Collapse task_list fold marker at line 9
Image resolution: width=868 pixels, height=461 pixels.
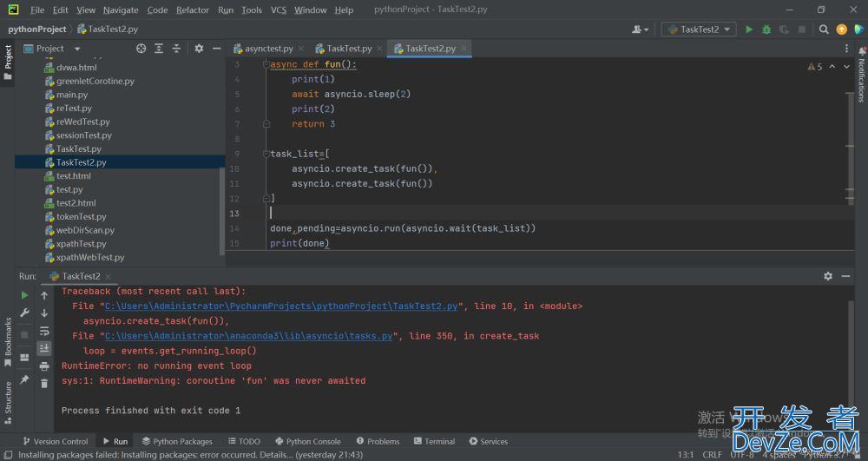(x=266, y=154)
